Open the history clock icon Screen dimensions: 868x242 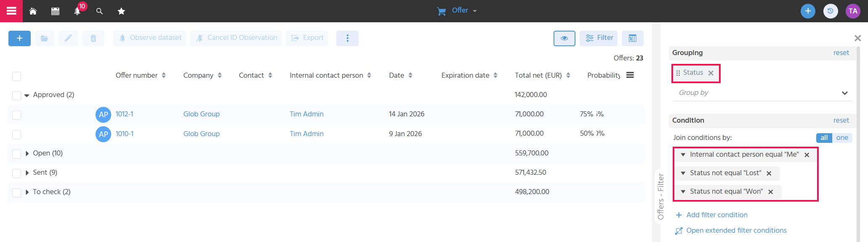click(x=831, y=11)
